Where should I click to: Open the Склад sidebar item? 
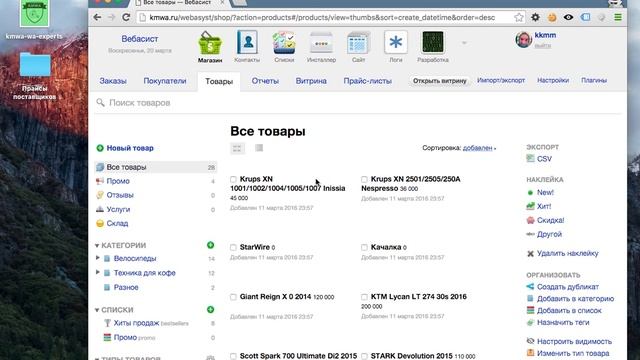(x=117, y=223)
